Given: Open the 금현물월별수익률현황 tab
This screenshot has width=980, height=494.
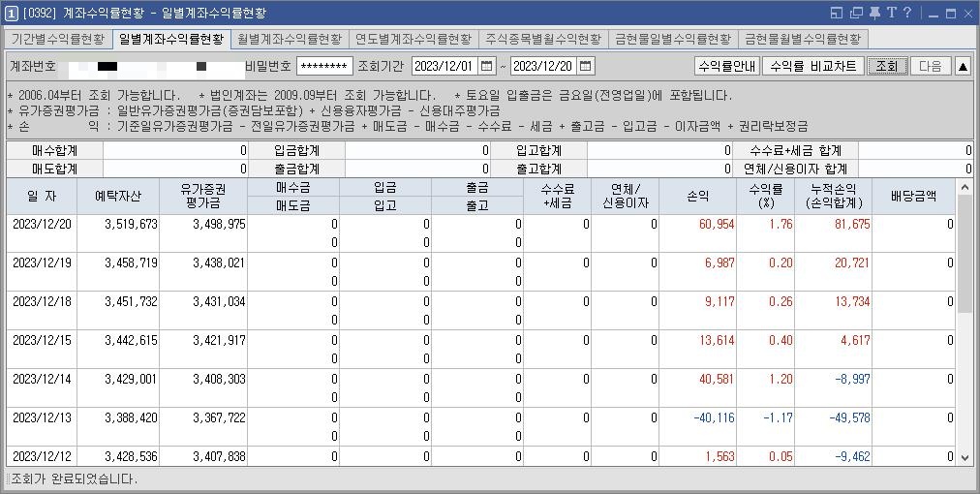Looking at the screenshot, I should (x=803, y=38).
